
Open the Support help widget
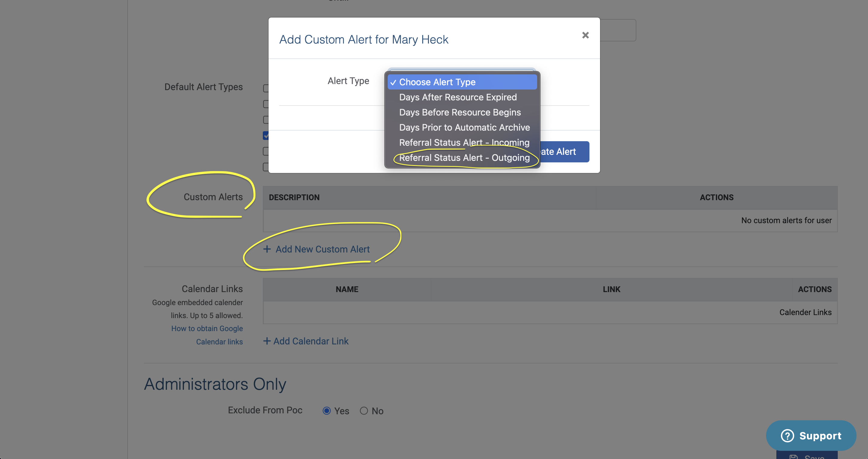pos(811,435)
